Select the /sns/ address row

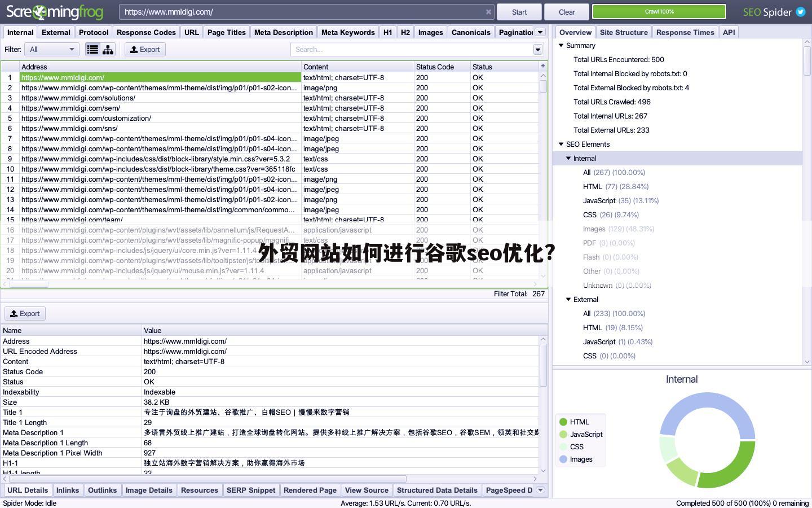click(x=270, y=128)
